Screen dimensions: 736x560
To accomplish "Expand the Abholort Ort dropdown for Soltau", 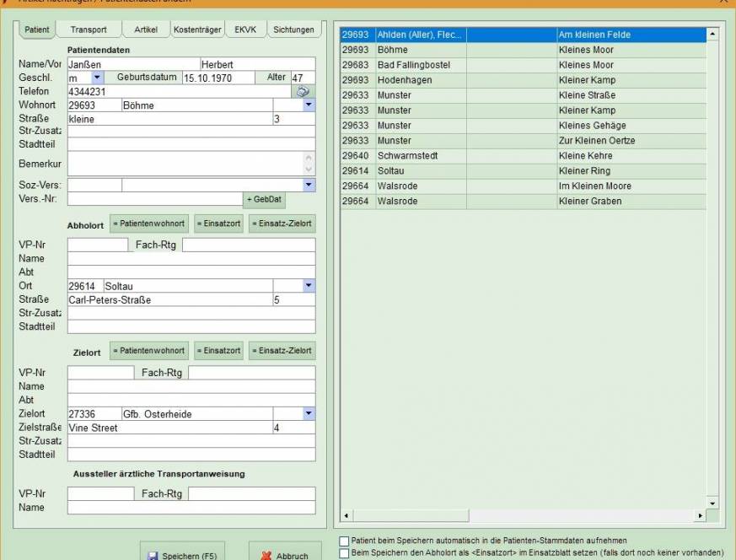I will 309,286.
